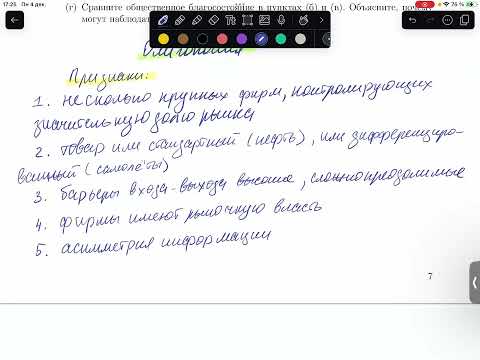Choose the brown color swatch

[183, 39]
